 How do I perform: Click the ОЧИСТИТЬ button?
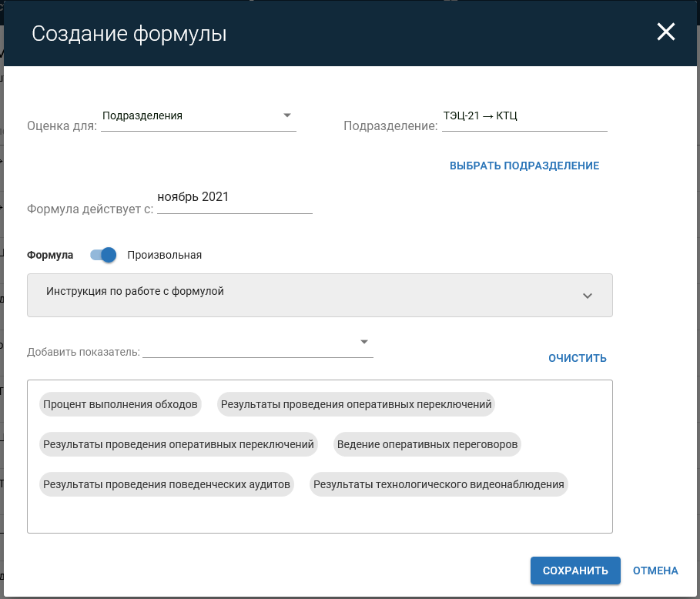(578, 358)
